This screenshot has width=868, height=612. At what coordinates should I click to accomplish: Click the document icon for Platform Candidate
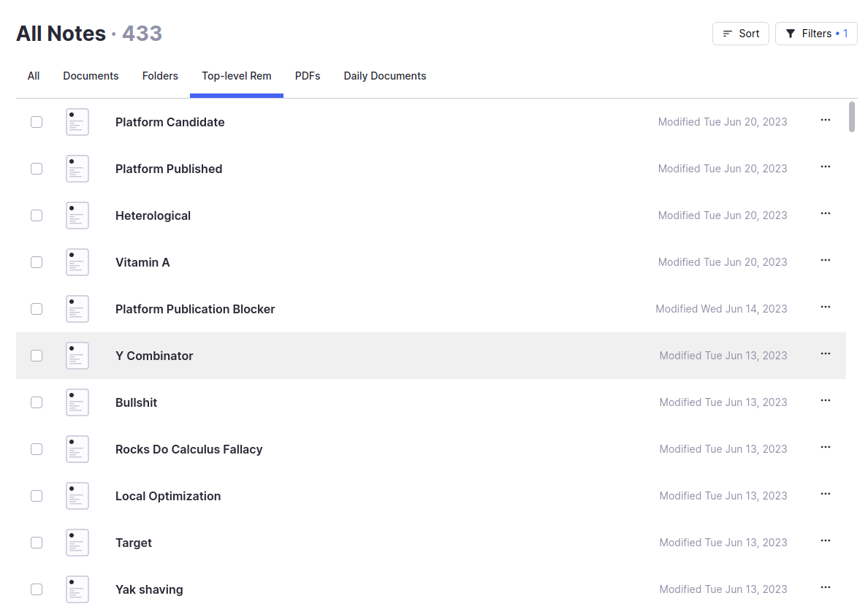click(x=77, y=122)
